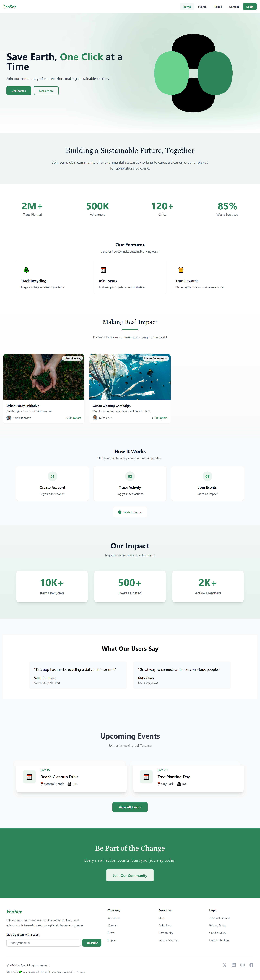Open the LinkedIn icon in footer

pos(233,965)
